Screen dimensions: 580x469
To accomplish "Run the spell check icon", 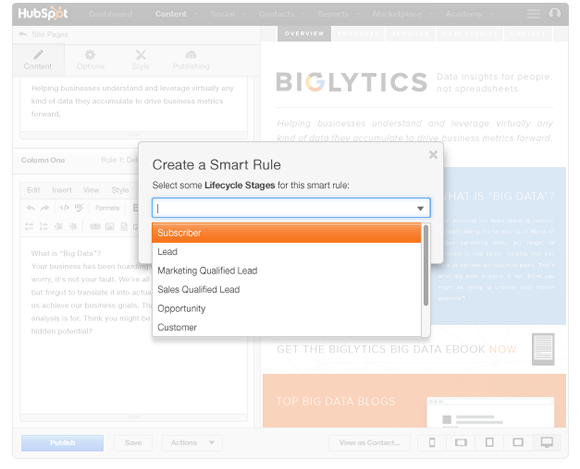I will 79,207.
